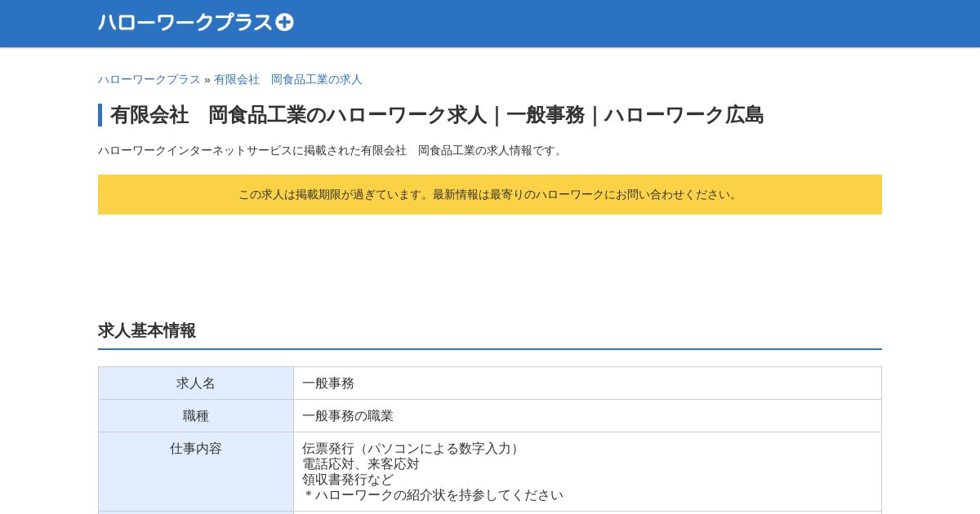Image resolution: width=980 pixels, height=514 pixels.
Task: Open the 有限会社 岡食品工業の求人 breadcrumb link
Action: pos(288,79)
